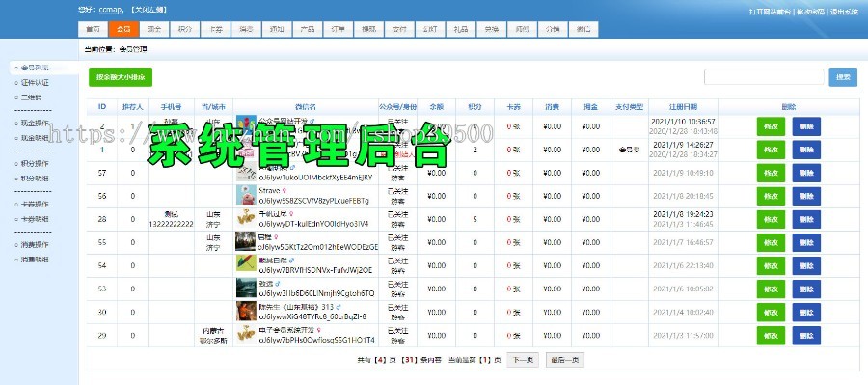The image size is (868, 385).
Task: Select 会员列表 in the sidebar
Action: point(35,68)
